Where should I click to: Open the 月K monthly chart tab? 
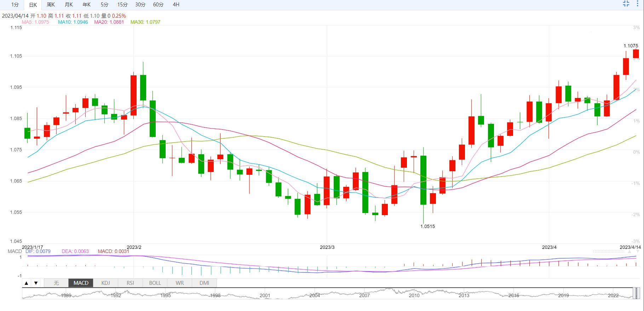pos(69,5)
